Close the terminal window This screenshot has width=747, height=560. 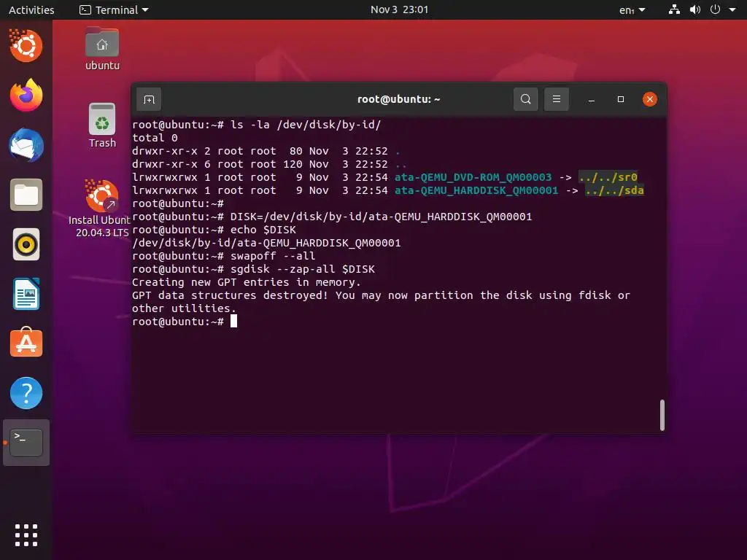pyautogui.click(x=650, y=99)
